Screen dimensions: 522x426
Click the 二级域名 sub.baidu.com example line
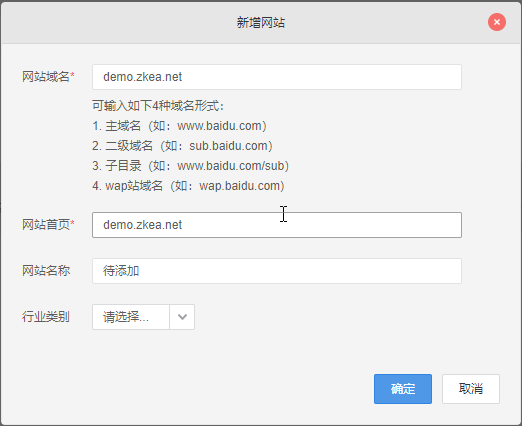pyautogui.click(x=182, y=146)
